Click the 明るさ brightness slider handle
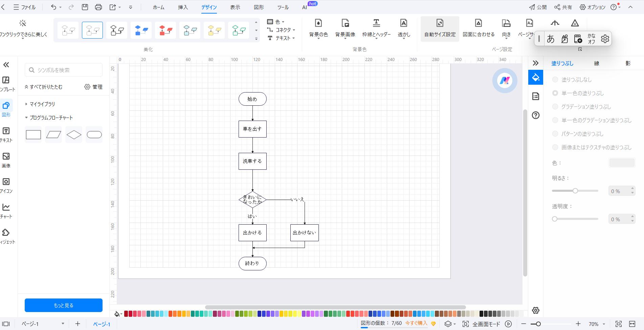 (x=575, y=191)
